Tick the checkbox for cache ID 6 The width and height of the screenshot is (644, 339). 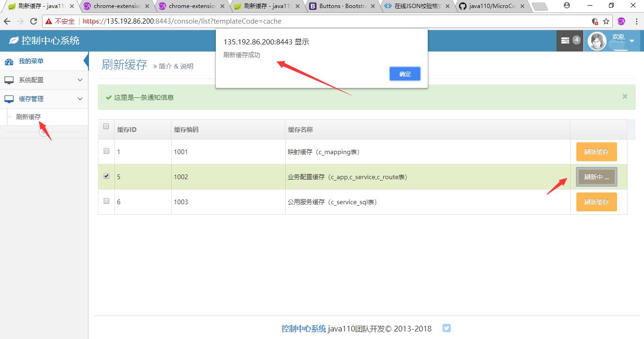106,201
